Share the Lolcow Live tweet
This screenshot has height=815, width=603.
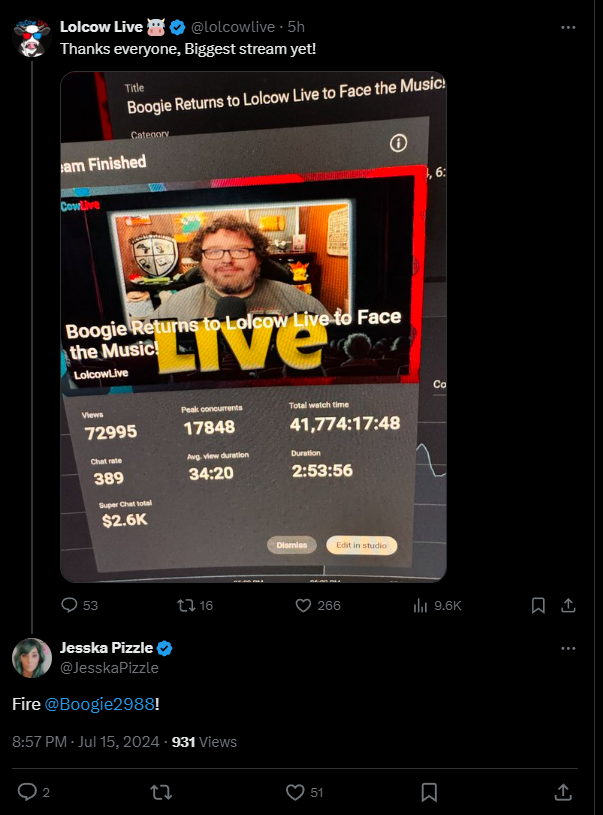(568, 605)
